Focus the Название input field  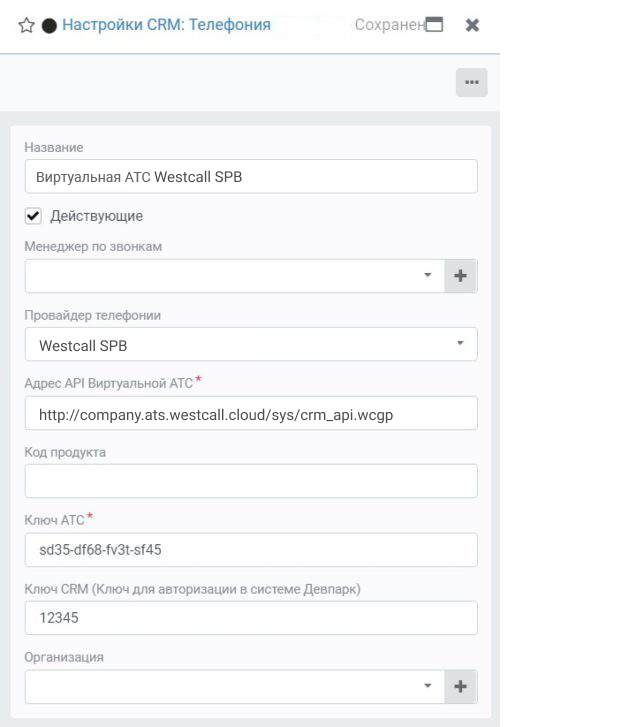pyautogui.click(x=251, y=177)
